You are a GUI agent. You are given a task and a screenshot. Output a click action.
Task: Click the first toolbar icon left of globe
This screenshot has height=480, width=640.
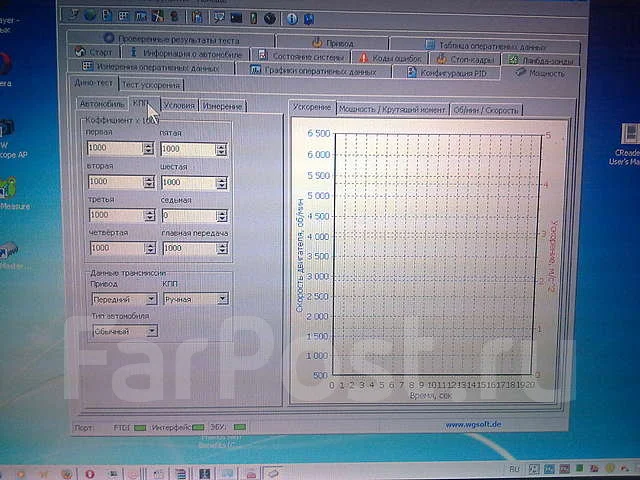(73, 15)
